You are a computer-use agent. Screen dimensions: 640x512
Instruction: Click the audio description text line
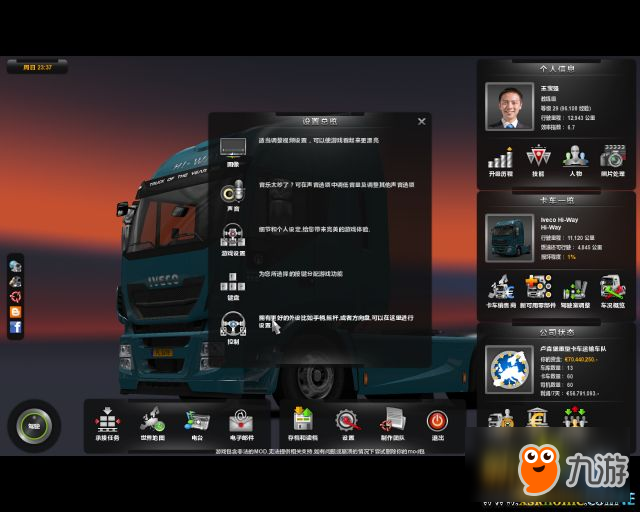(336, 185)
